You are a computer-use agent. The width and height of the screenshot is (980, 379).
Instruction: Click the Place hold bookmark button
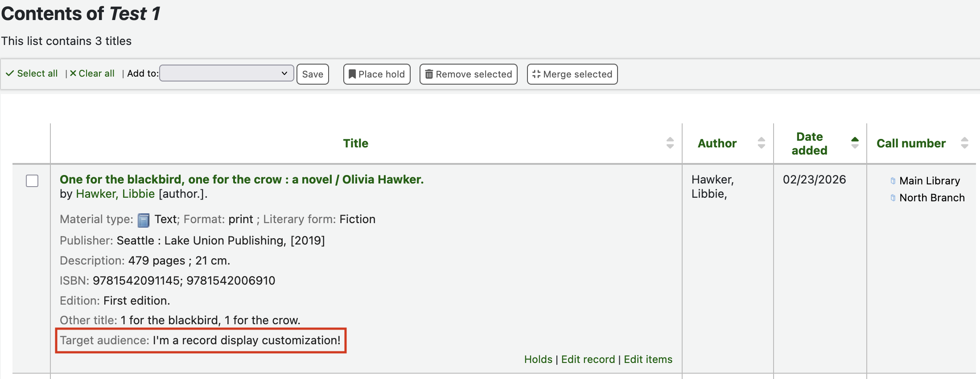coord(377,74)
